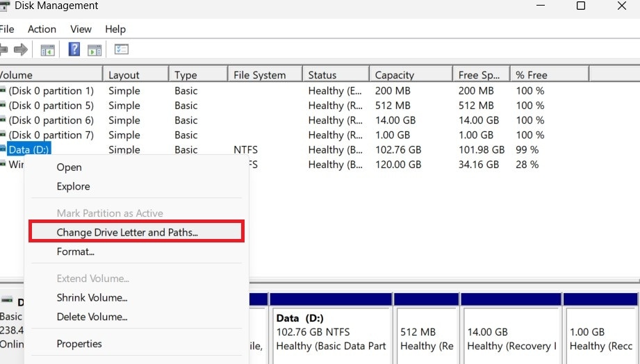This screenshot has height=364, width=640.
Task: Sort by the Type column header
Action: tap(198, 75)
